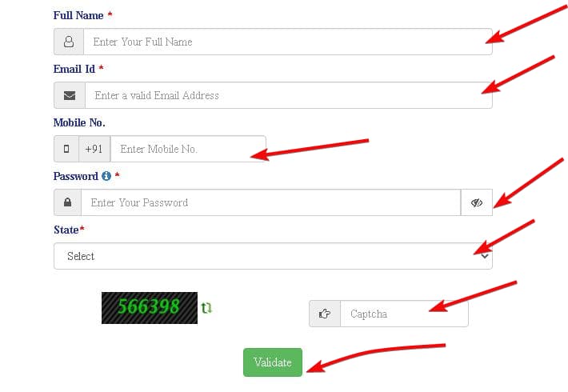Click the State dropdown arrow
The width and height of the screenshot is (568, 392).
pyautogui.click(x=483, y=256)
